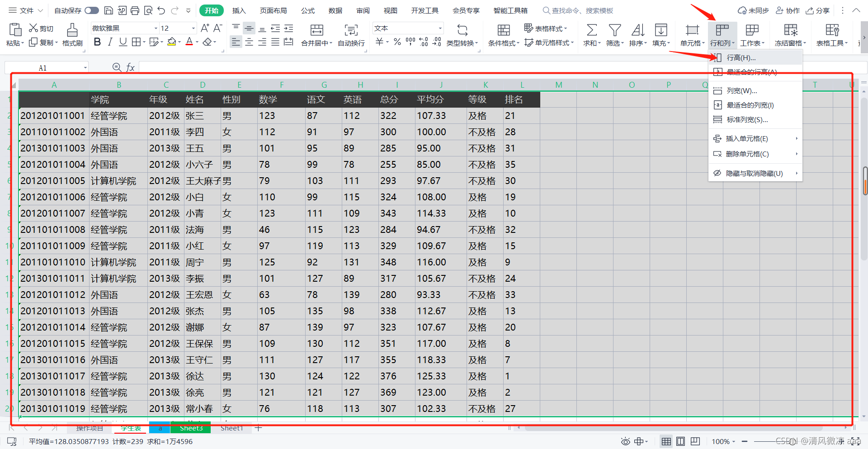Viewport: 868px width, 449px height.
Task: Click the Insert Function fx icon
Action: 130,67
